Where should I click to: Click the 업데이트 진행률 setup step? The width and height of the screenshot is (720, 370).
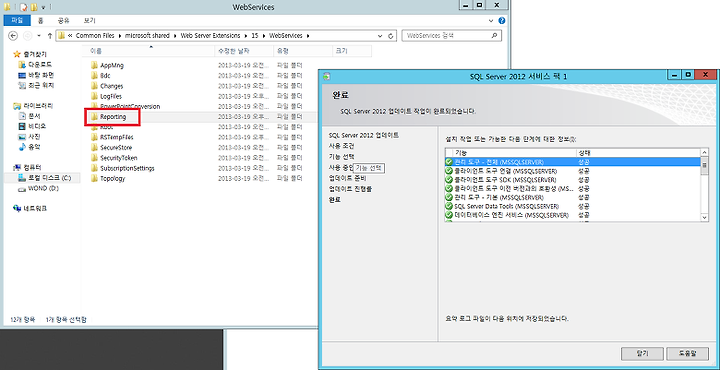350,189
